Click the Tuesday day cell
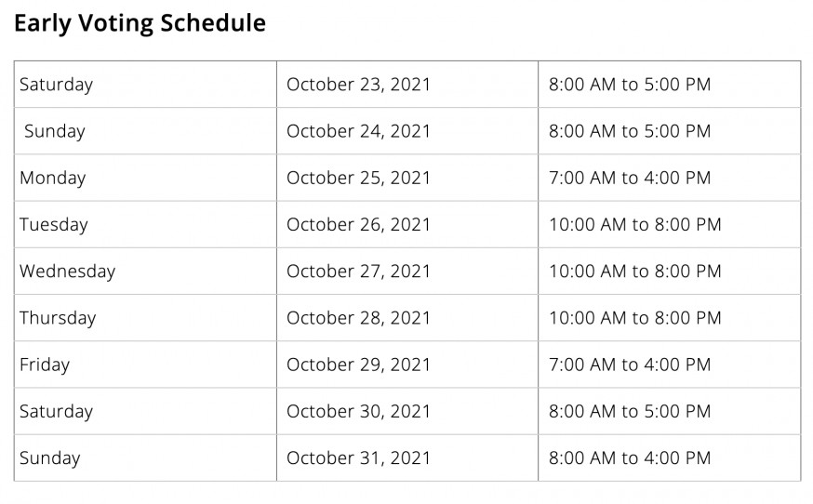The width and height of the screenshot is (813, 504). pyautogui.click(x=145, y=224)
